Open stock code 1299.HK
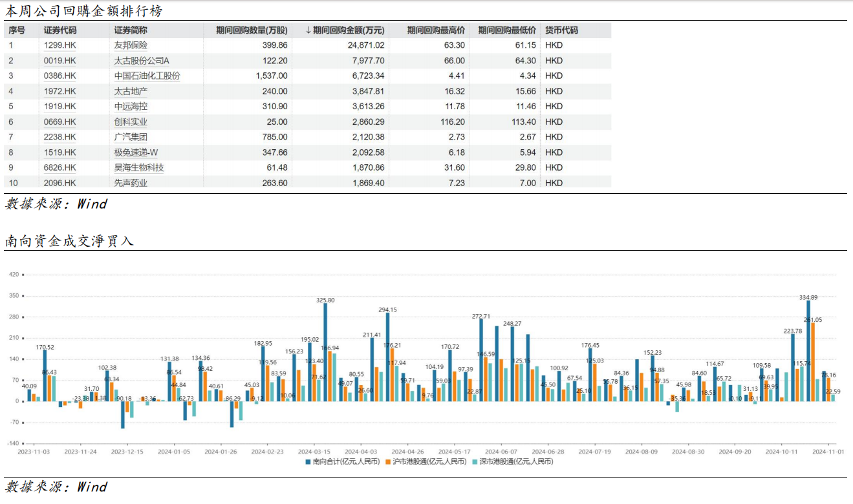The width and height of the screenshot is (853, 504). click(59, 45)
